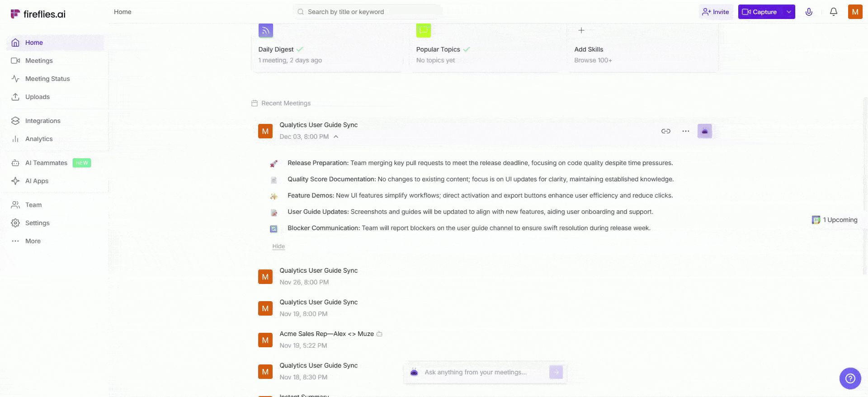Screen dimensions: 868x397
Task: Open the Nov 18 Qualytics User Guide Sync meeting
Action: click(319, 365)
